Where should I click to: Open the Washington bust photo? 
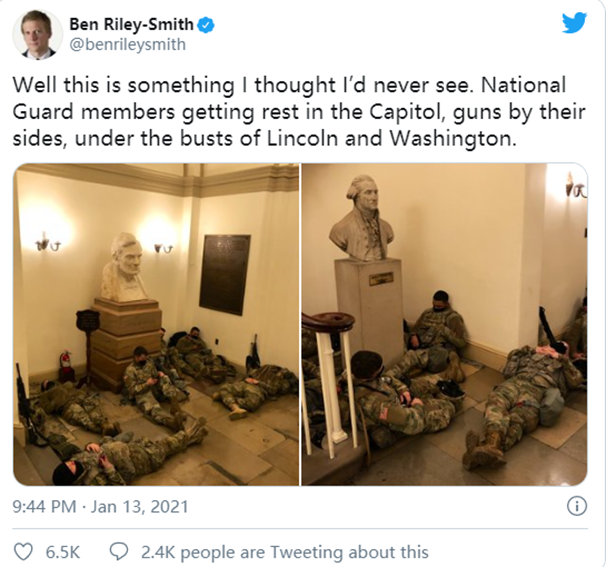click(x=444, y=324)
